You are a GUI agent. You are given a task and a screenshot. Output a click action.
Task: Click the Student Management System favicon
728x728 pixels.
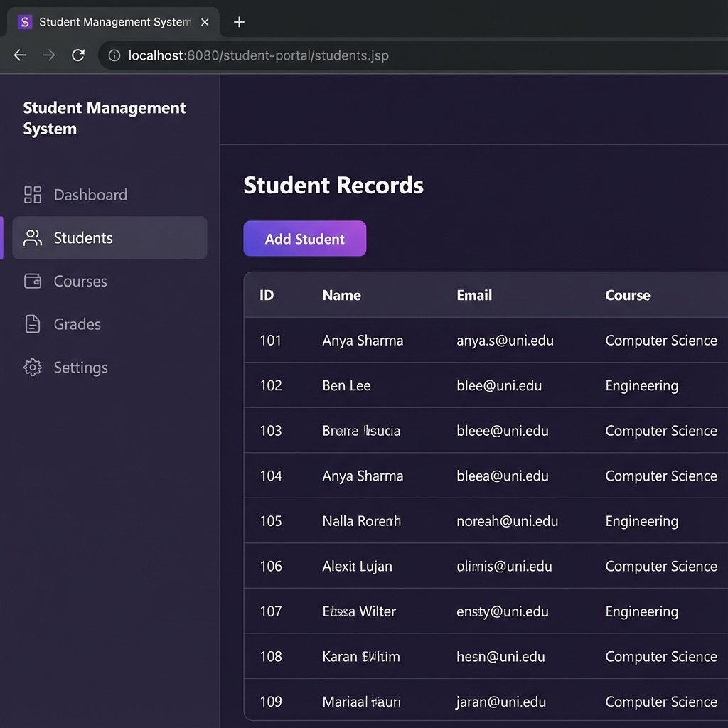24,22
